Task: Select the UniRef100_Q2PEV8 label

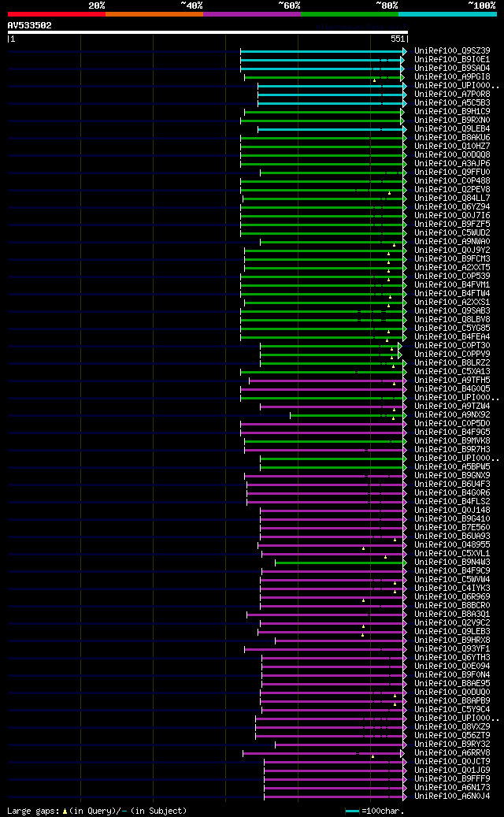Action: (x=452, y=190)
